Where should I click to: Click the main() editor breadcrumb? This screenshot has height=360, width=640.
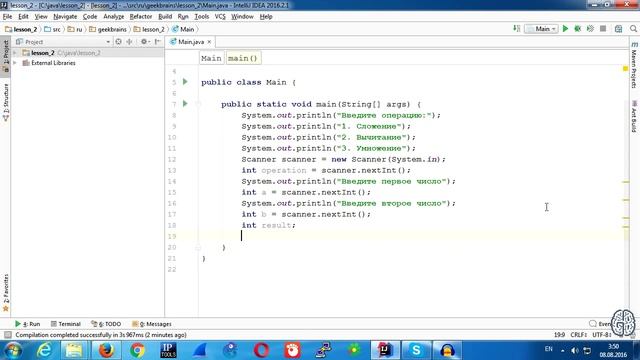(x=242, y=58)
